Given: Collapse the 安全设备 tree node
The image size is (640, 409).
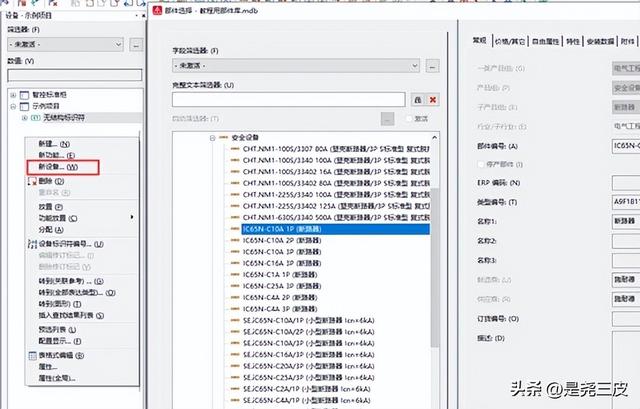Looking at the screenshot, I should (212, 138).
